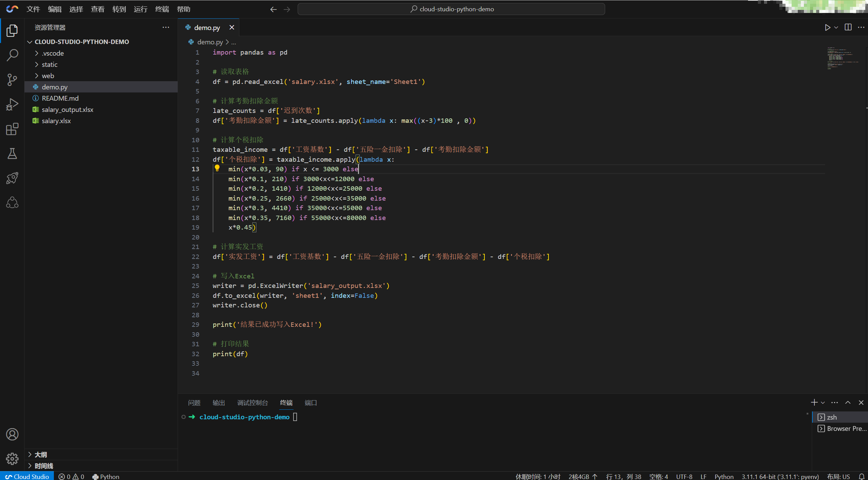This screenshot has width=868, height=480.
Task: Open the 终端 menu in menu bar
Action: click(x=162, y=9)
